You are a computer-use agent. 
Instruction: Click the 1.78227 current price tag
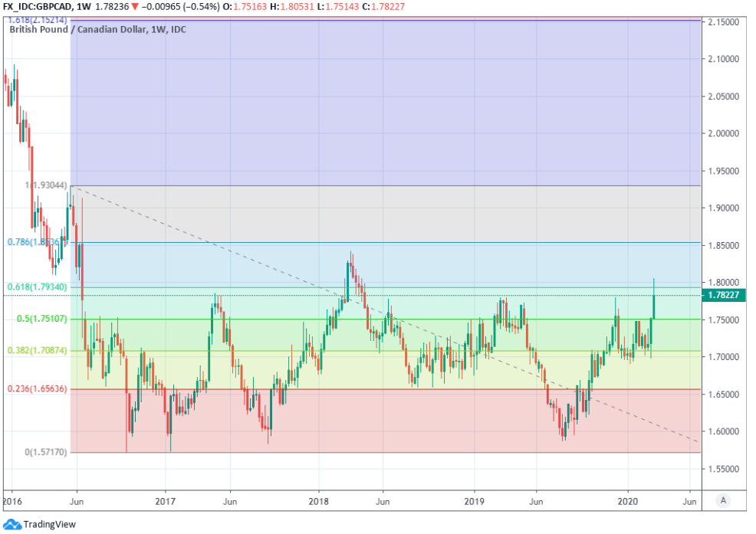(725, 296)
